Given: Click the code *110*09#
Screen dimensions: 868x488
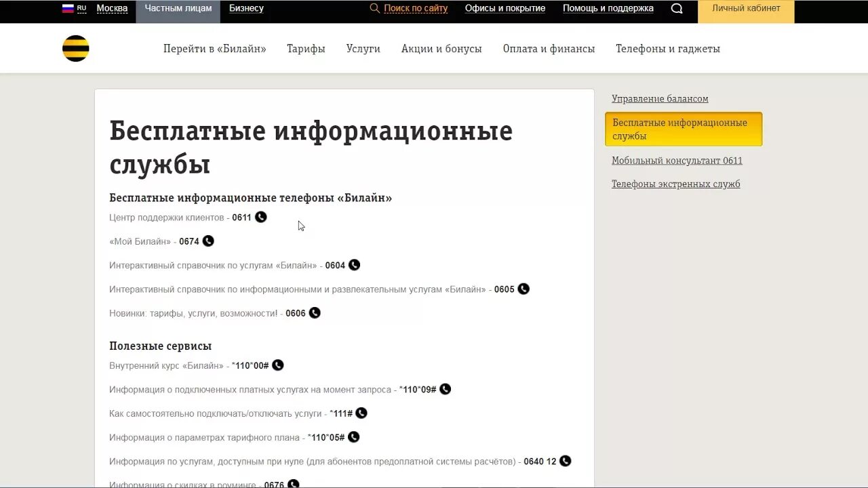Looking at the screenshot, I should point(418,390).
